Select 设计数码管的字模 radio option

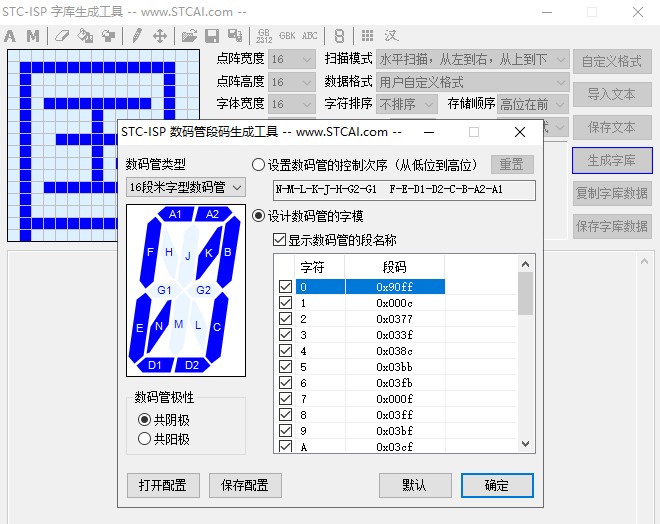[x=258, y=216]
